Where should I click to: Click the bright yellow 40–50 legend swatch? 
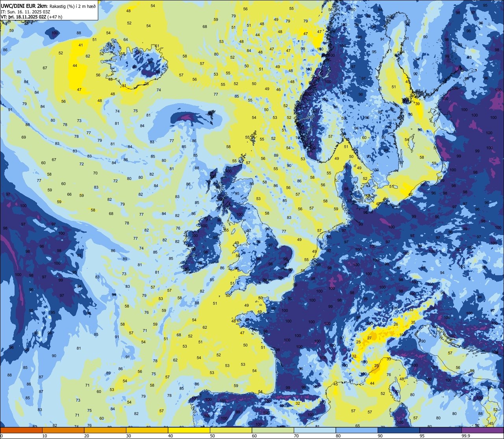click(x=189, y=430)
